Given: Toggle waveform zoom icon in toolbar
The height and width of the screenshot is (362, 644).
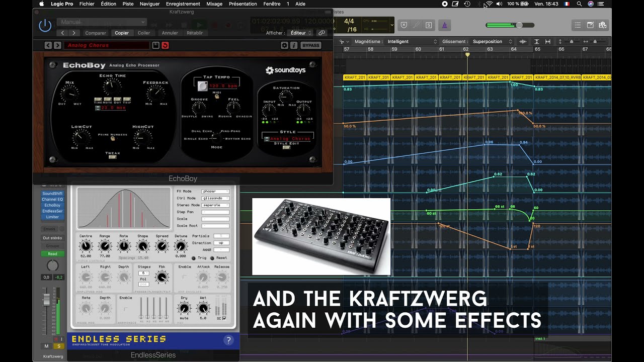Looking at the screenshot, I should point(523,41).
